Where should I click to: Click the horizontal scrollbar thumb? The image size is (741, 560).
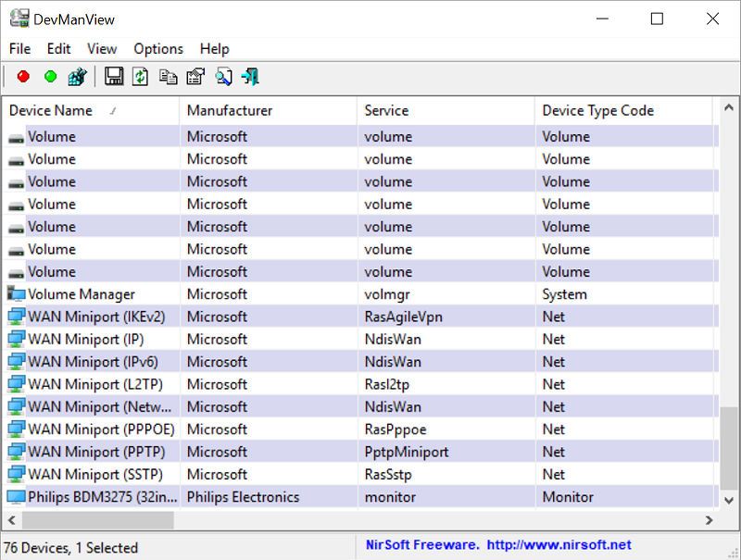pos(98,520)
